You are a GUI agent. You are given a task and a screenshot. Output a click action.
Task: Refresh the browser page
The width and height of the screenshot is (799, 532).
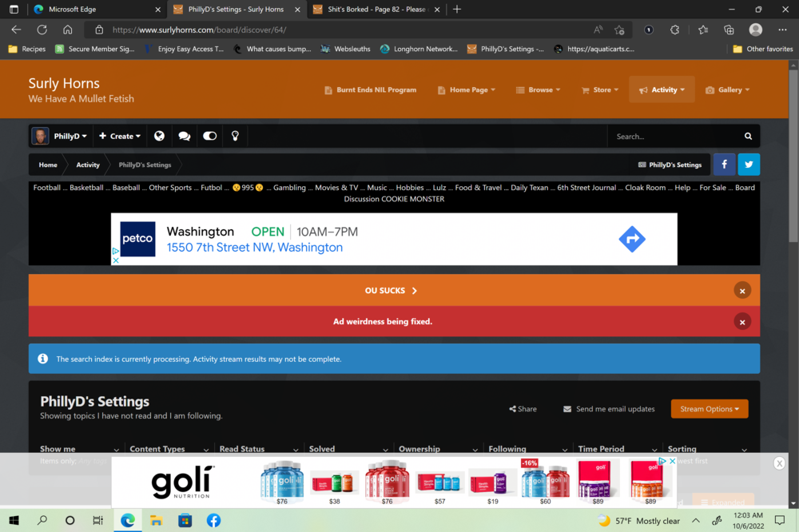tap(42, 30)
